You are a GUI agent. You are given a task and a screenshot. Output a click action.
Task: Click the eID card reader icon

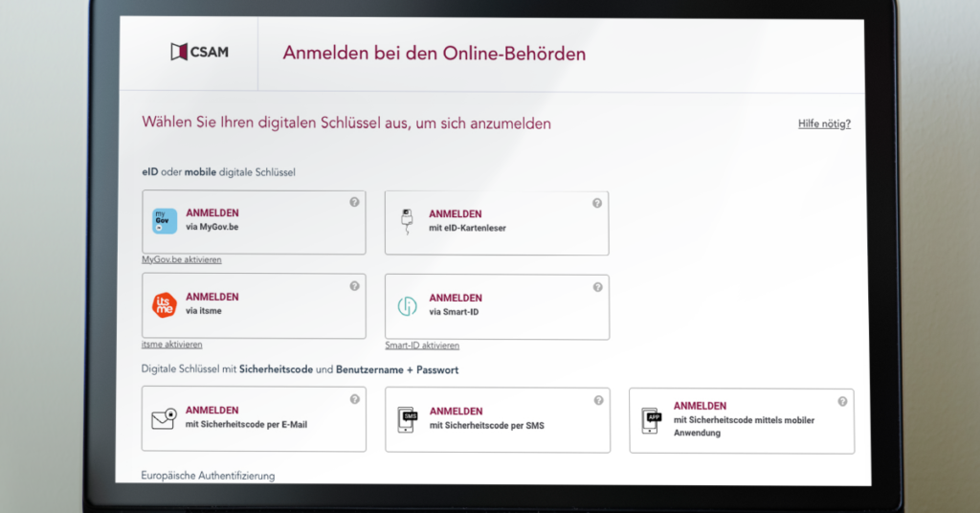coord(408,222)
